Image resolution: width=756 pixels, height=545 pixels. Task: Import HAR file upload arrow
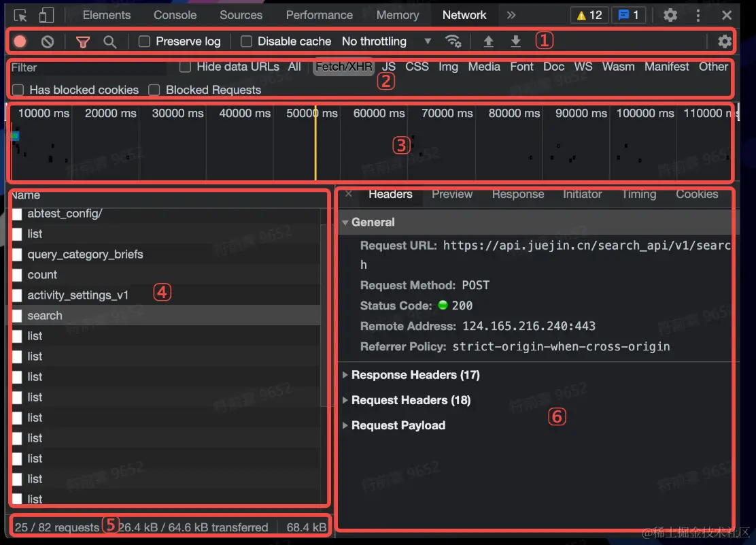pos(488,42)
